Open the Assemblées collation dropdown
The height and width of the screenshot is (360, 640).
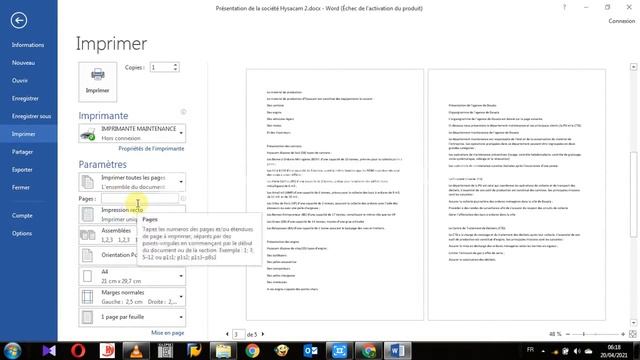pos(108,235)
